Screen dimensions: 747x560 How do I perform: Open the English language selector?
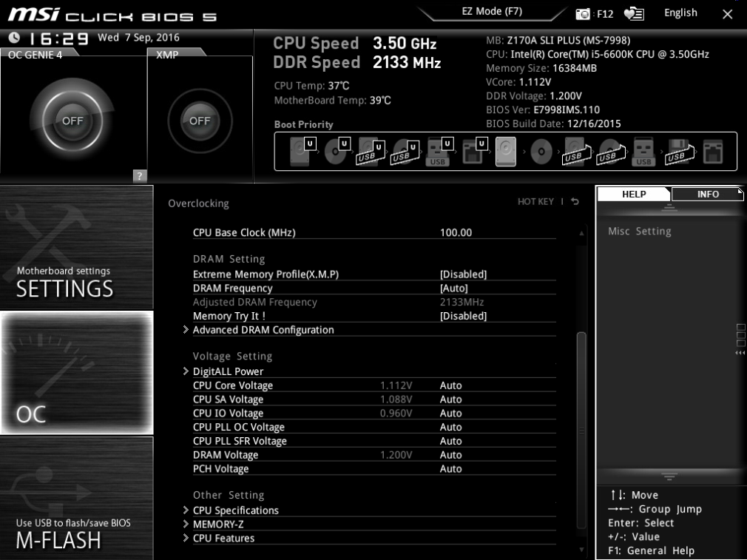coord(680,13)
